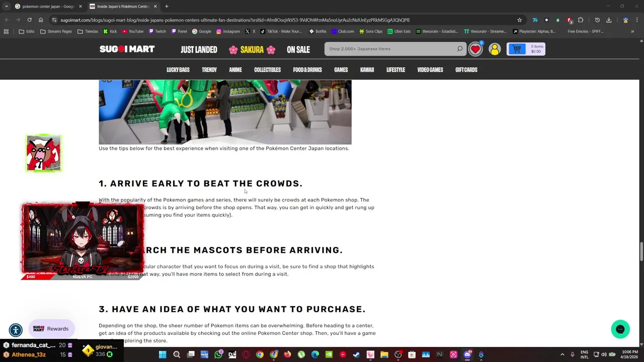This screenshot has width=644, height=362.
Task: Expand the bookmarks bar overflow chevron
Action: [632, 31]
